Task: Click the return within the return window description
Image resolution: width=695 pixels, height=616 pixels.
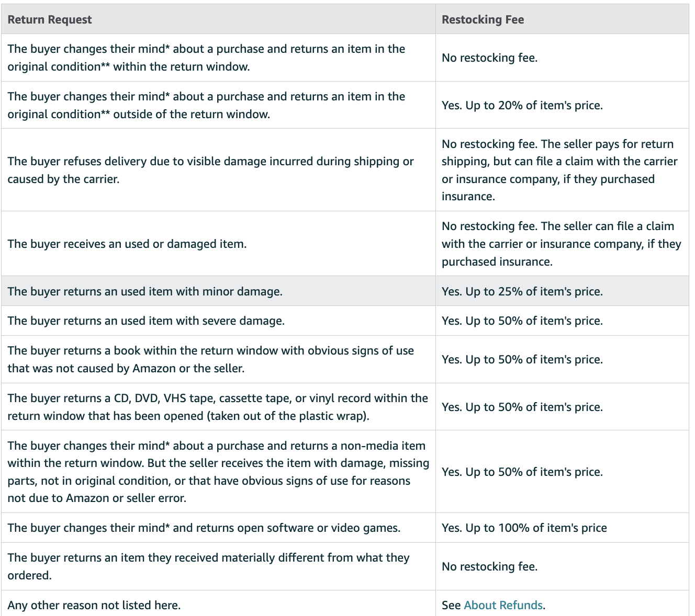Action: (206, 58)
